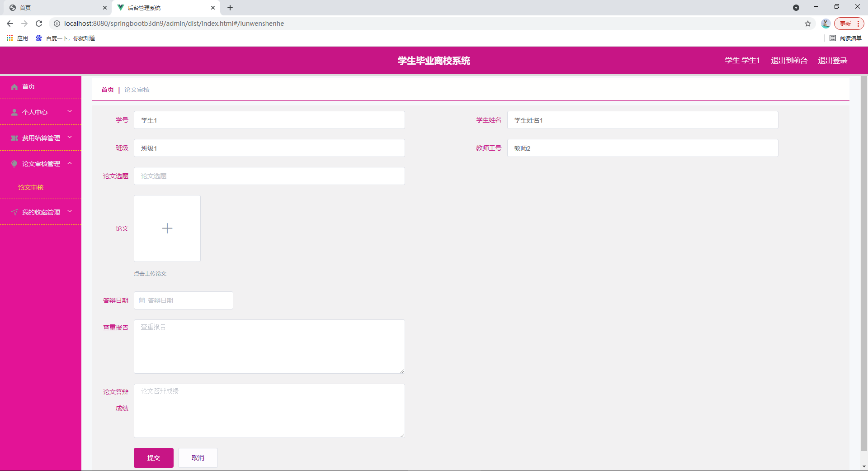Expand the 我的收藏管理 menu chevron
868x471 pixels.
pos(70,211)
